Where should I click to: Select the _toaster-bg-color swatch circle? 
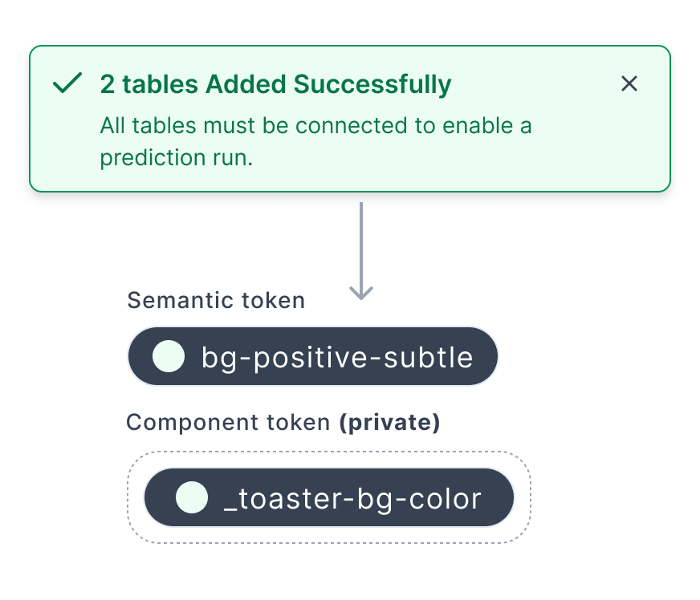coord(192,497)
